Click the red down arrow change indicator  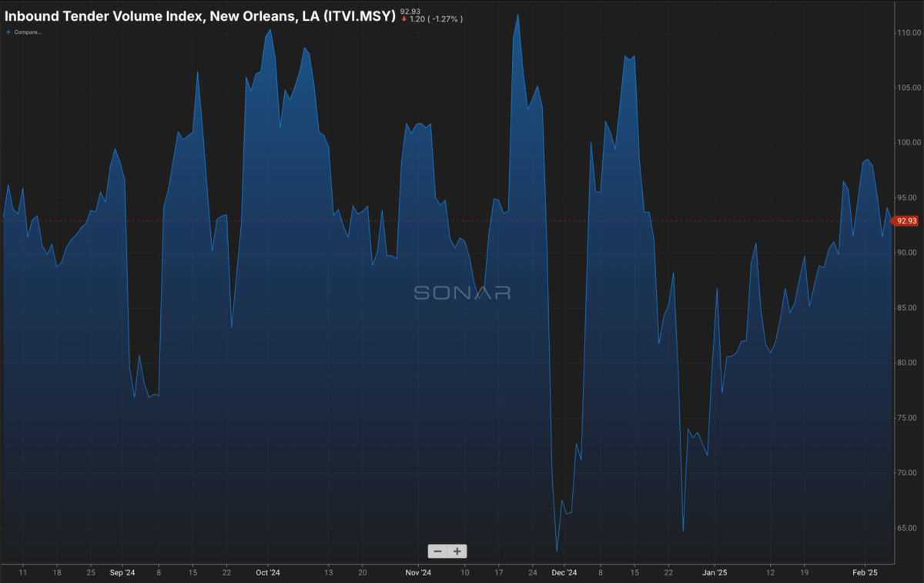(403, 18)
